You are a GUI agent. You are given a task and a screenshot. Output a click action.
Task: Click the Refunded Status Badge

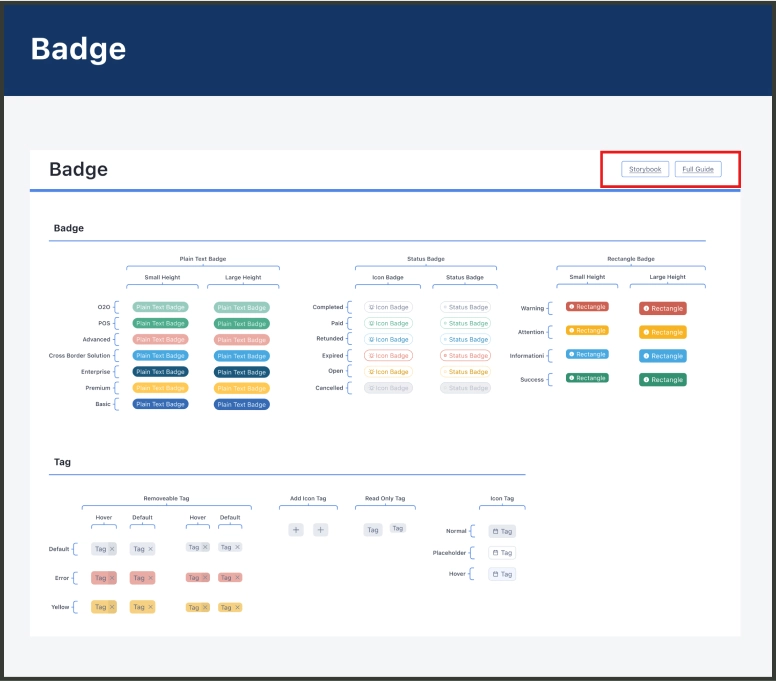(465, 340)
